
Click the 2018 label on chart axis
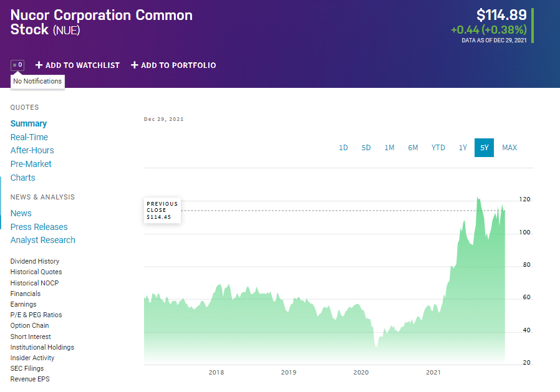(x=216, y=372)
